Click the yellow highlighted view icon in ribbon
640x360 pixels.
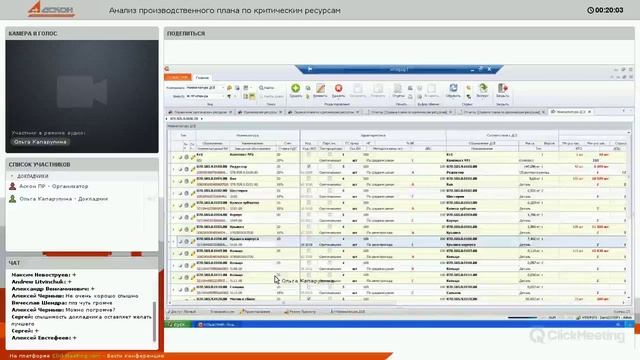pos(252,96)
